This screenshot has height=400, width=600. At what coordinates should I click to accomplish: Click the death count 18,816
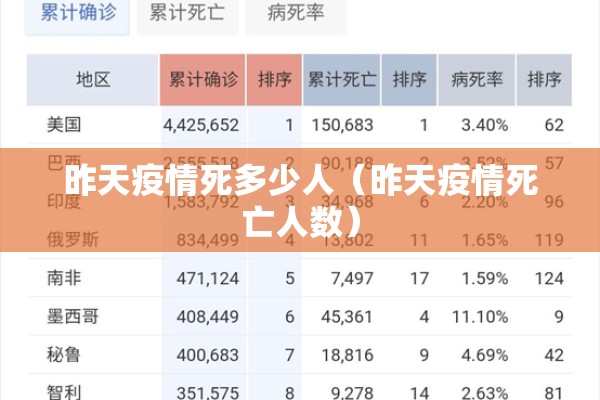347,355
